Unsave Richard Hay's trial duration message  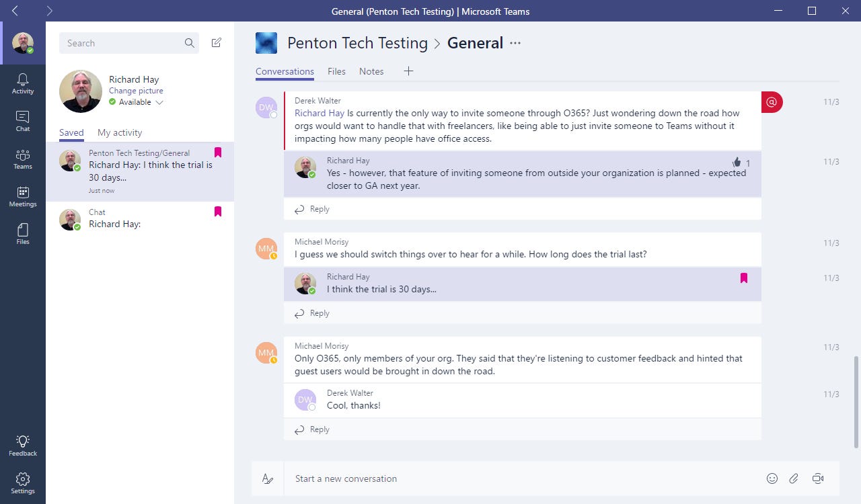pyautogui.click(x=743, y=278)
